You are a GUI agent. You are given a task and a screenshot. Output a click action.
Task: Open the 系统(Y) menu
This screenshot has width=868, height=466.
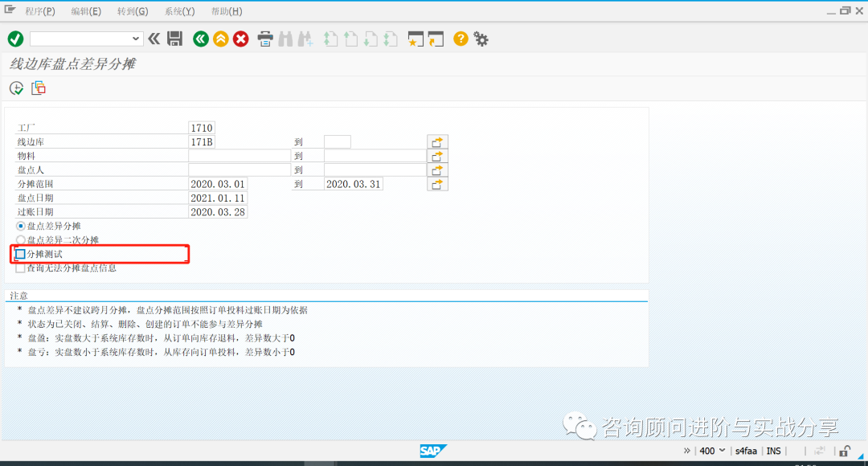click(179, 11)
